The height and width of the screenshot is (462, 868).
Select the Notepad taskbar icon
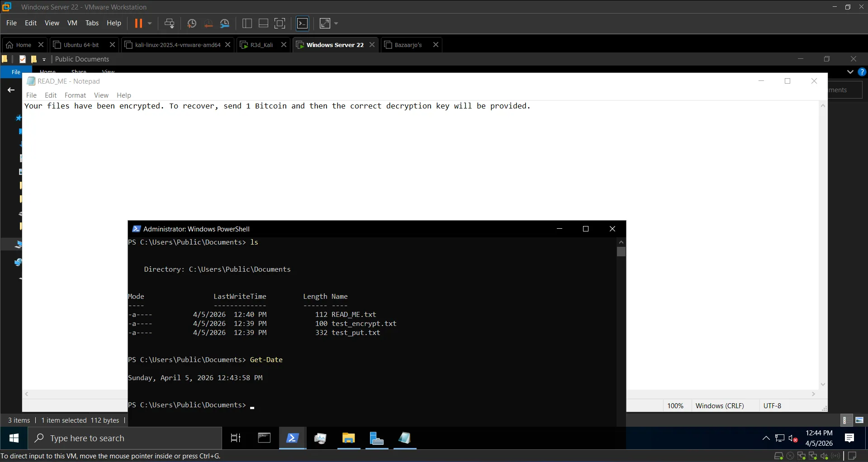[x=404, y=438]
